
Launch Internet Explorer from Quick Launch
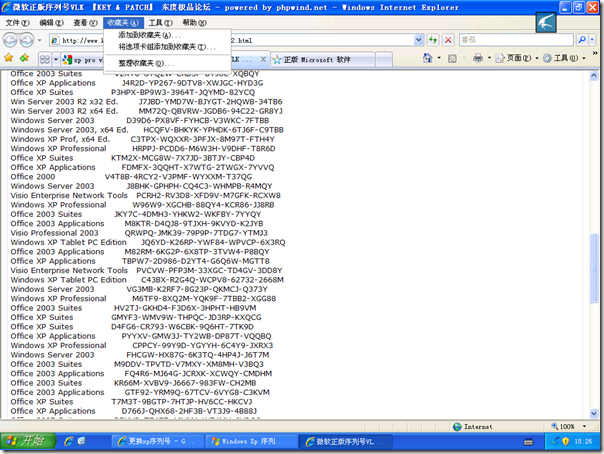coord(69,441)
